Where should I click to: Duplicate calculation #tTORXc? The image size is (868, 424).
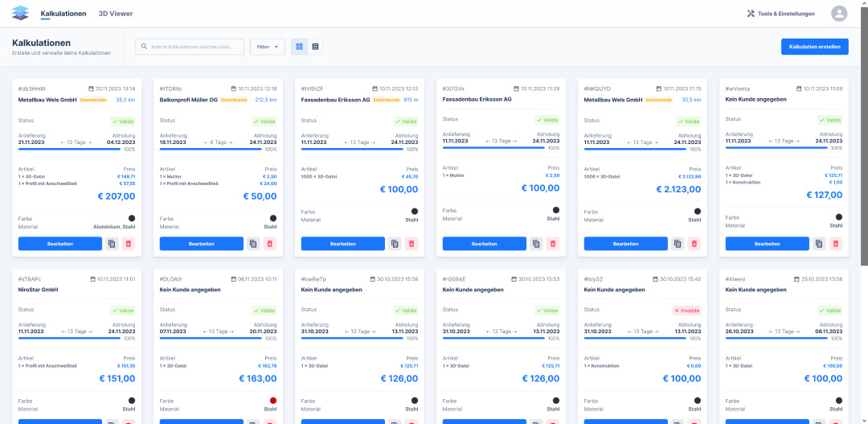(x=253, y=244)
